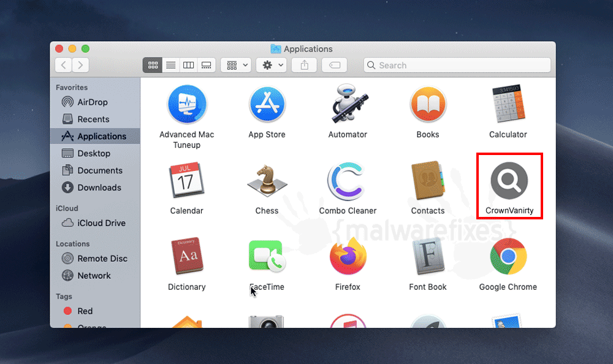Click the "Google Chrome" name label
Image resolution: width=613 pixels, height=364 pixels.
(508, 287)
